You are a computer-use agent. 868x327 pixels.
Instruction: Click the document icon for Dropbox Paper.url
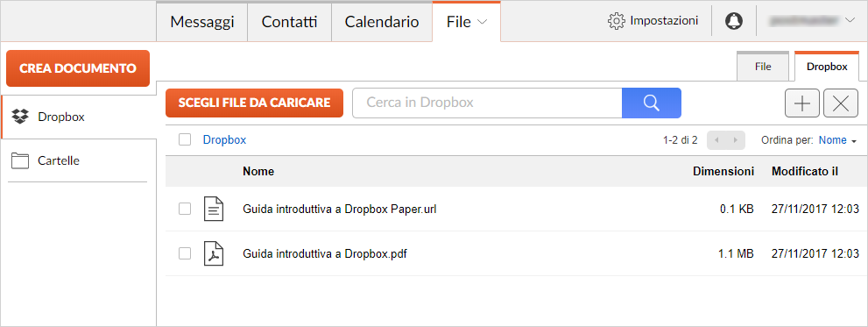coord(214,209)
